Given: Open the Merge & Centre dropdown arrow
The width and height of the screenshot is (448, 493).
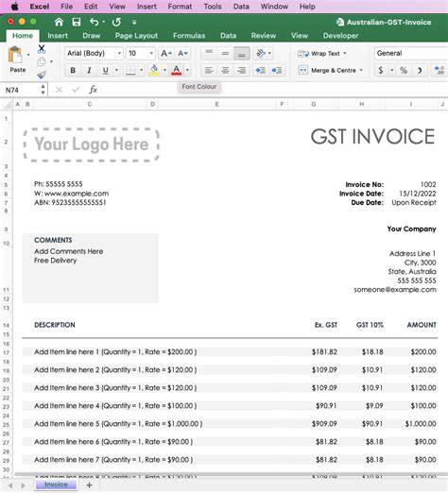Looking at the screenshot, I should tap(361, 70).
